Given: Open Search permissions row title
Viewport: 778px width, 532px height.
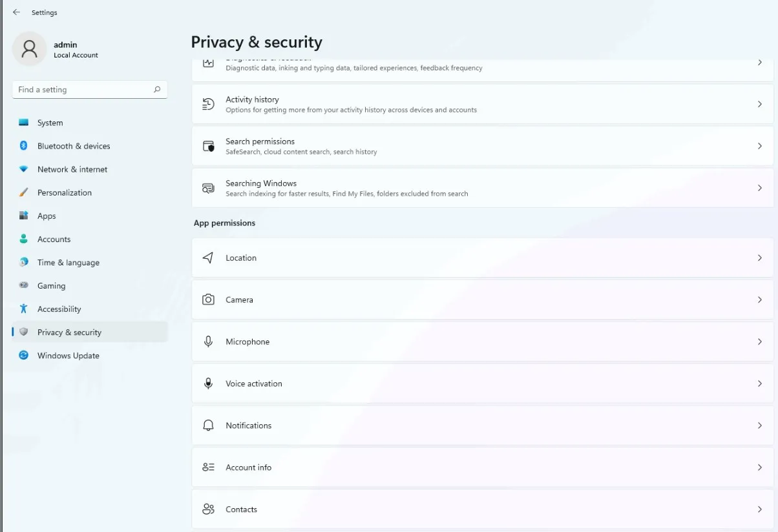Looking at the screenshot, I should 260,141.
